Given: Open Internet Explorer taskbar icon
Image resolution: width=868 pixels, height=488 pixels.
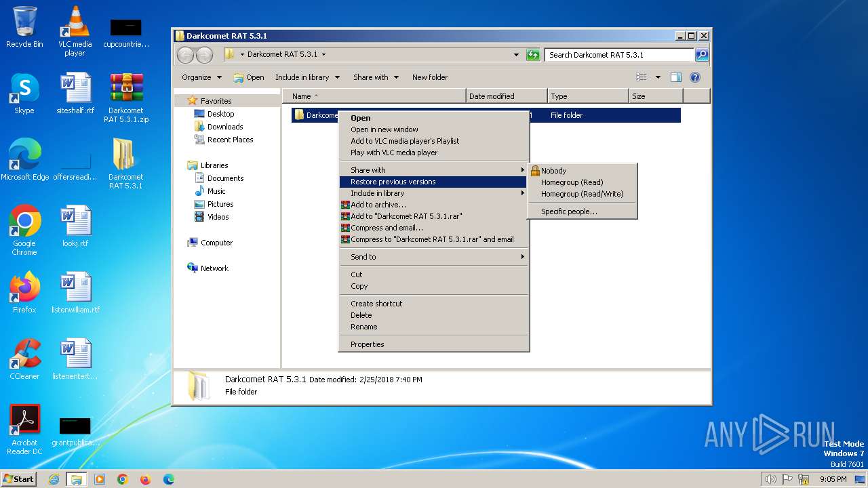Looking at the screenshot, I should 54,479.
